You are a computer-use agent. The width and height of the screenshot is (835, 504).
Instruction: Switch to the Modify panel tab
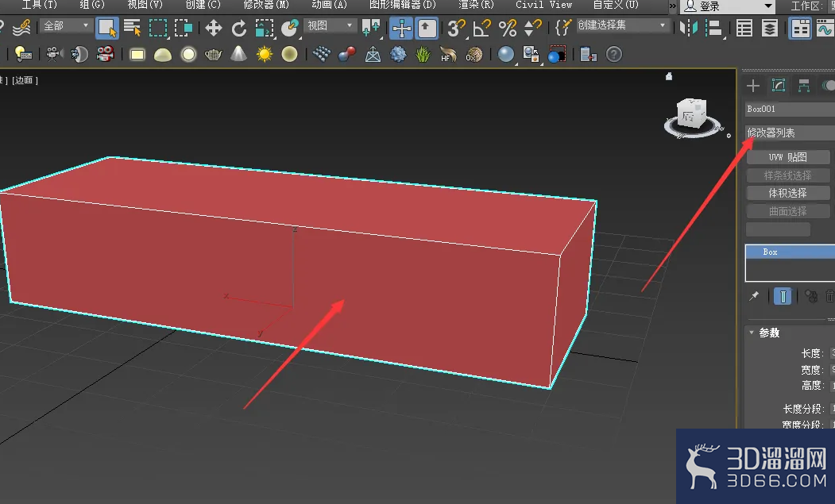[779, 86]
